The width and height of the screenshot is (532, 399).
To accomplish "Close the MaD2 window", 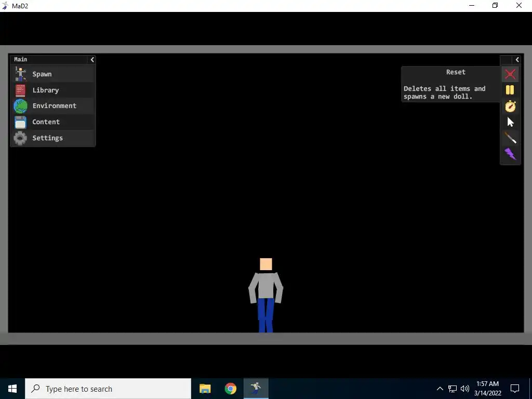I will coord(519,5).
